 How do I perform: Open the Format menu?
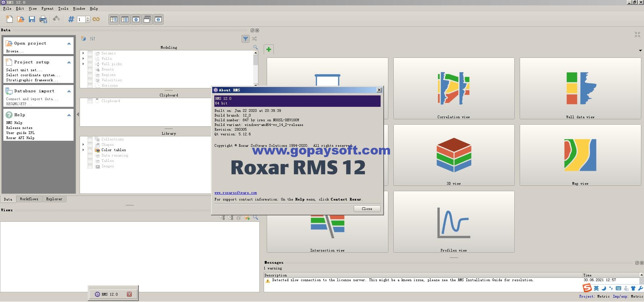click(47, 8)
